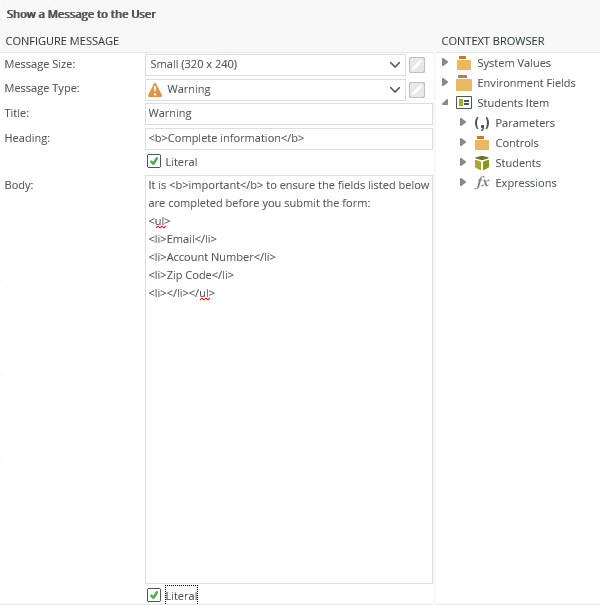This screenshot has width=600, height=605.
Task: Select the Expressions tree item label
Action: click(x=526, y=183)
